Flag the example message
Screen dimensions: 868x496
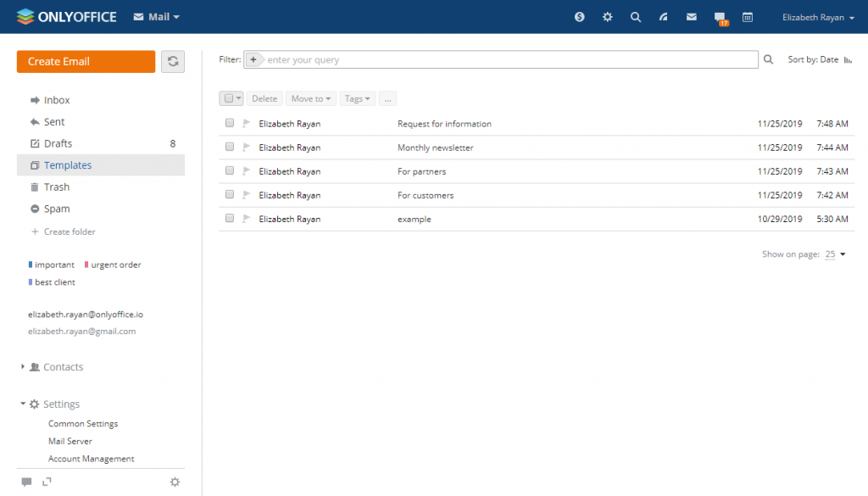[247, 219]
